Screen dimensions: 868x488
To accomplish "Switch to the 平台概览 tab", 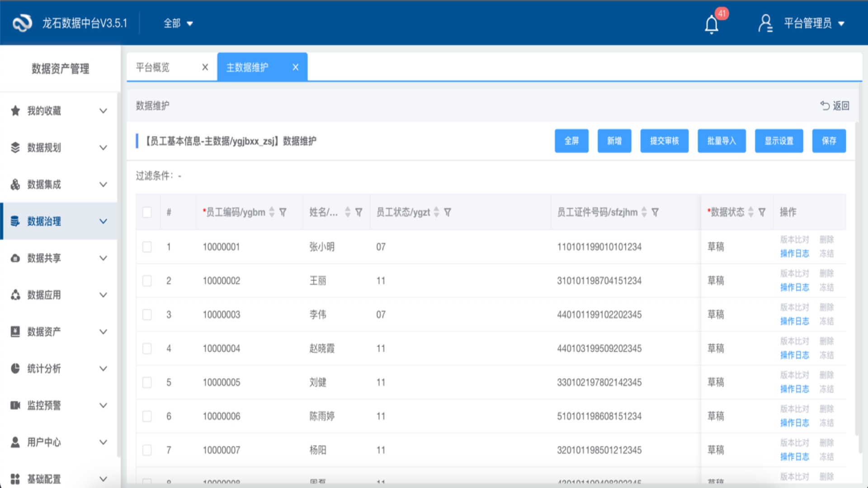I will click(x=153, y=67).
